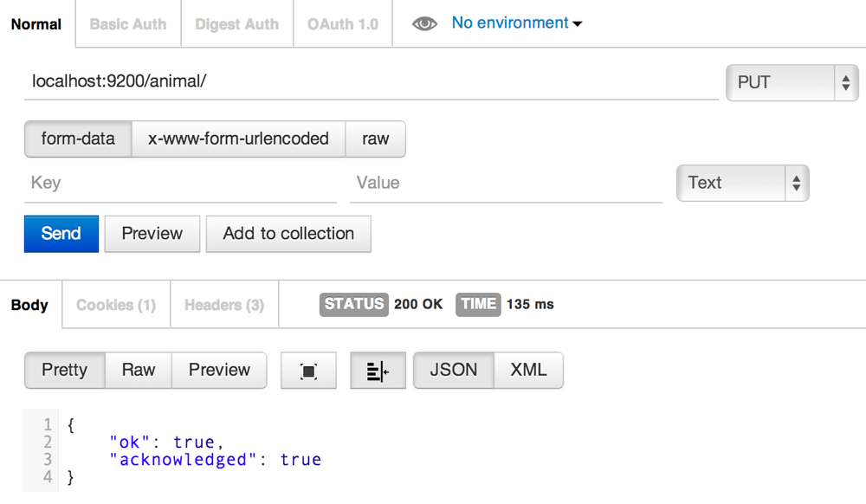View the Cookies (1) tab
Viewport: 866px width, 504px height.
(115, 304)
